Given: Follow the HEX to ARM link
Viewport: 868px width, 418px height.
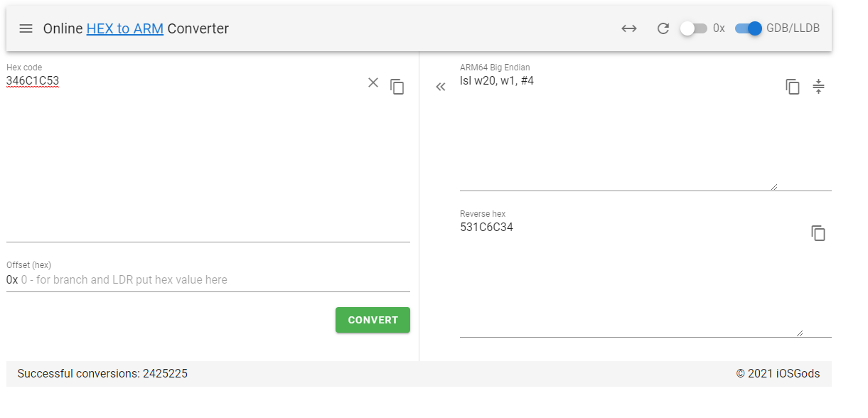Looking at the screenshot, I should [125, 29].
